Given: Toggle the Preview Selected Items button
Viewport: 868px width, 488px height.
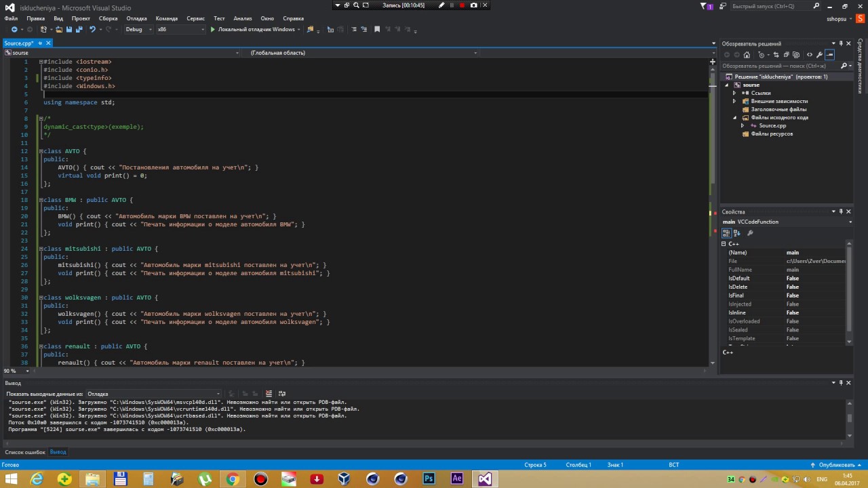Looking at the screenshot, I should (x=829, y=55).
